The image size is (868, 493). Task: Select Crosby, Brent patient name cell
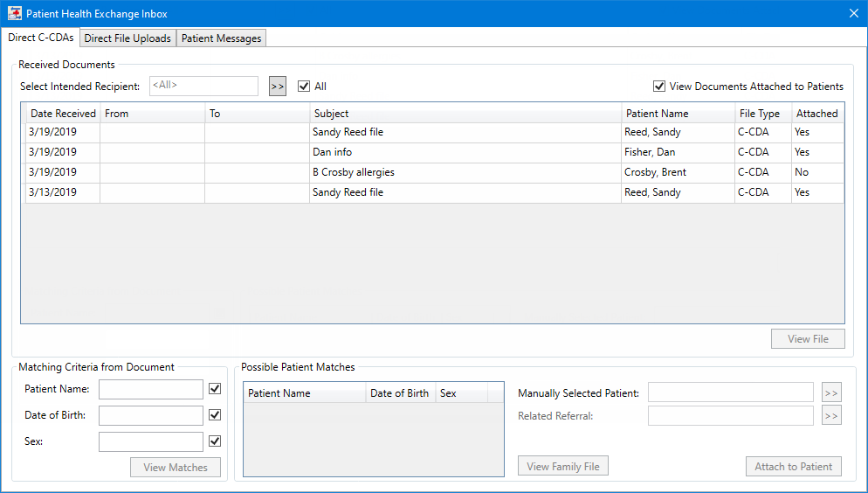coord(679,172)
